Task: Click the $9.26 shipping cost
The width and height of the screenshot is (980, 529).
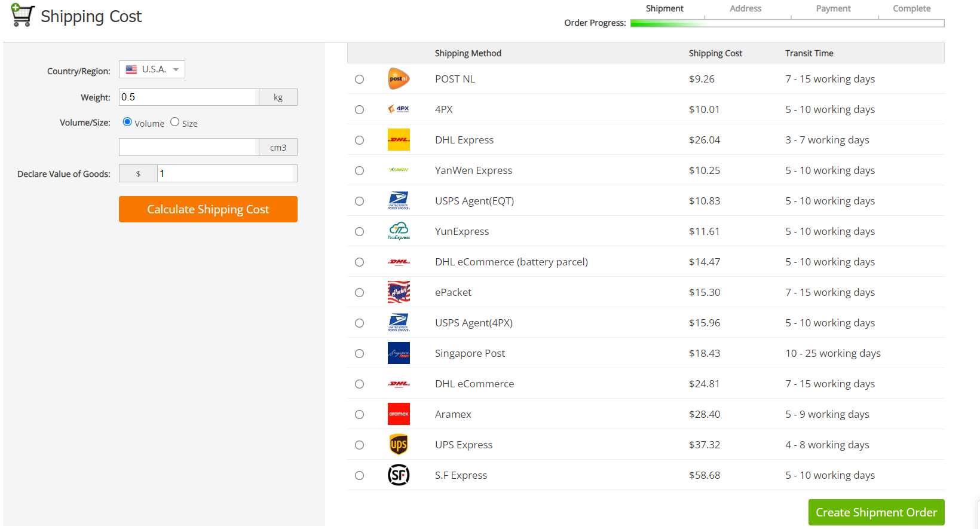Action: coord(702,79)
